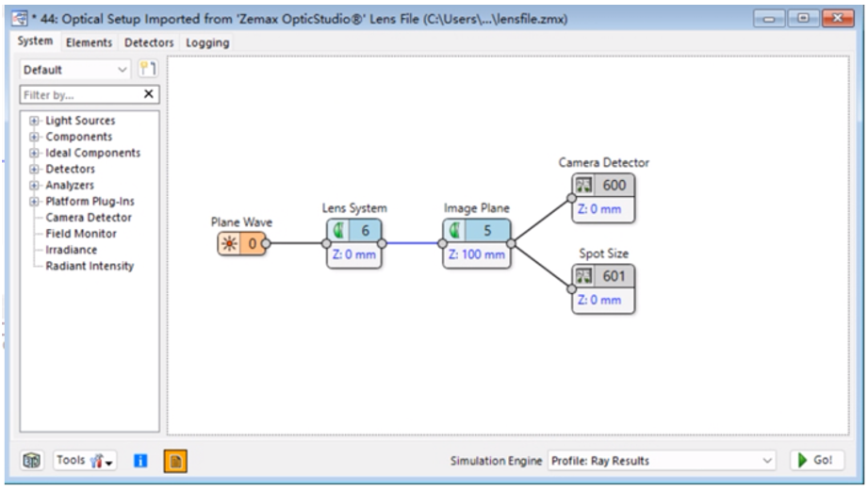Clear the filter with the X button

point(148,94)
